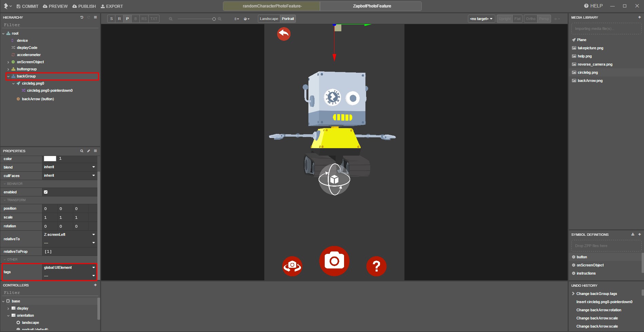Click the red back arrow in the viewport
Image resolution: width=644 pixels, height=332 pixels.
tap(284, 34)
